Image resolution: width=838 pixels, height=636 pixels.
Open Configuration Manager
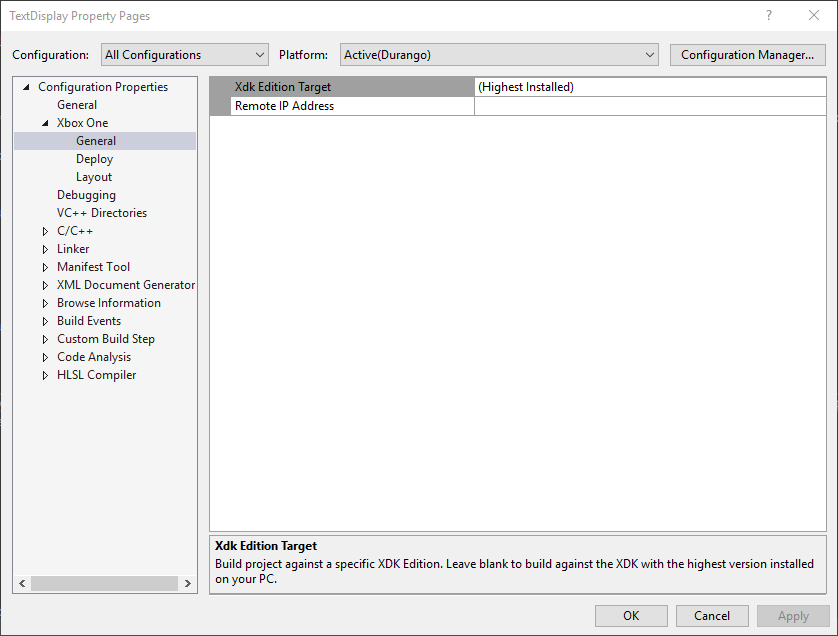[x=747, y=55]
